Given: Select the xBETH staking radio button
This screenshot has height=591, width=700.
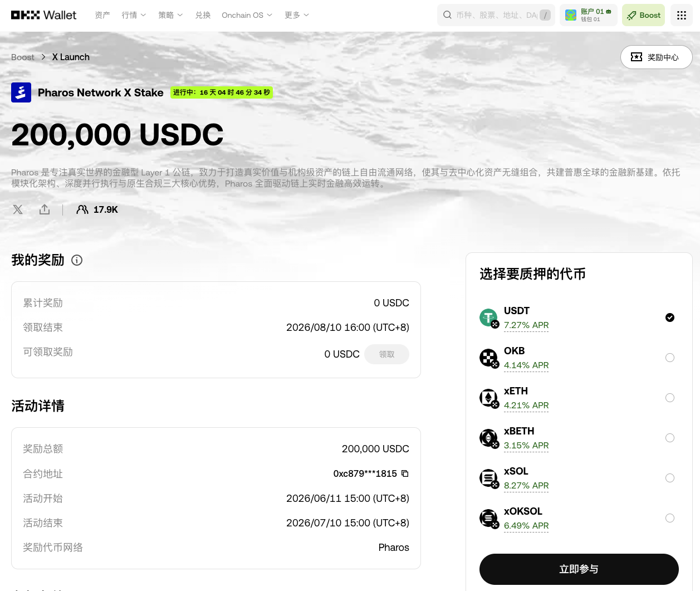Looking at the screenshot, I should 670,438.
